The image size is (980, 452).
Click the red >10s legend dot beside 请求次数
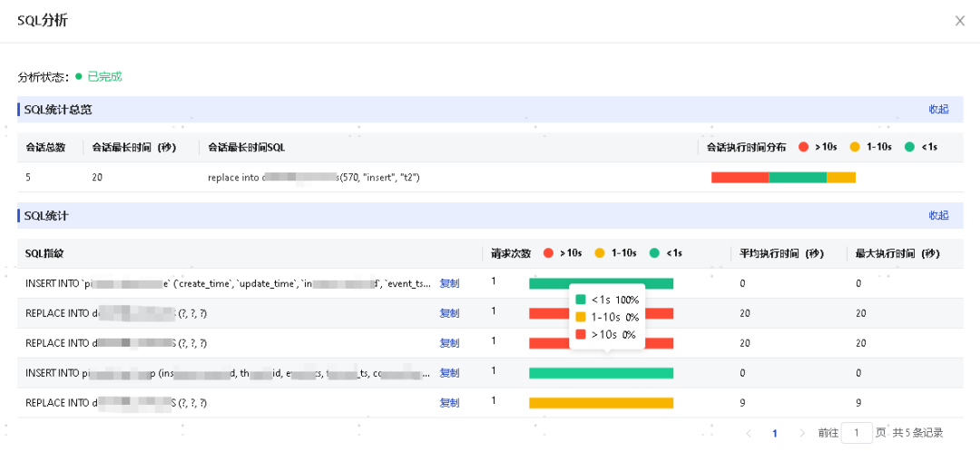549,253
